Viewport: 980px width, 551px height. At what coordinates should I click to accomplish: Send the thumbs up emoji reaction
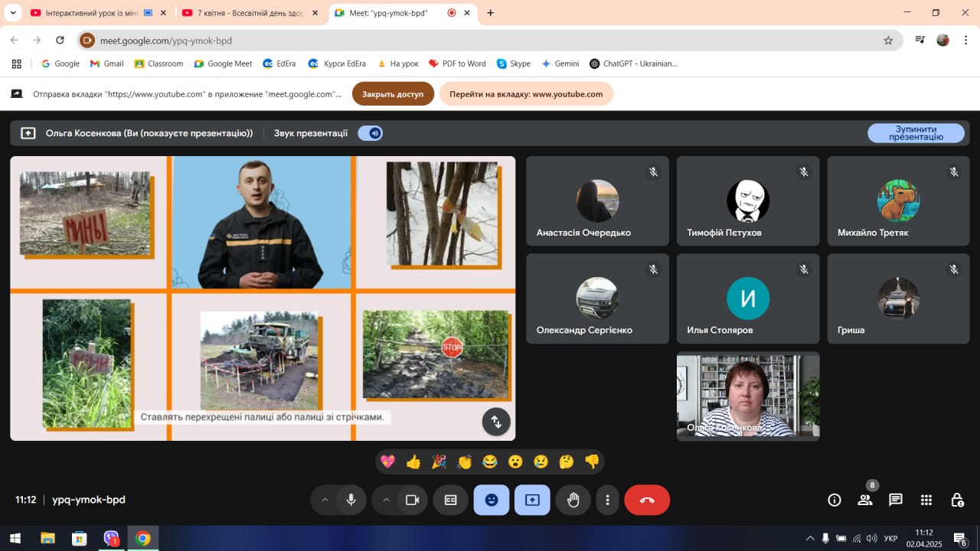tap(413, 461)
